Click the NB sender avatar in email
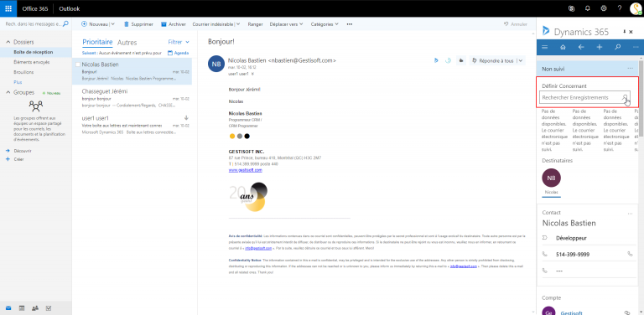Screen dimensions: 644x315 (x=216, y=64)
